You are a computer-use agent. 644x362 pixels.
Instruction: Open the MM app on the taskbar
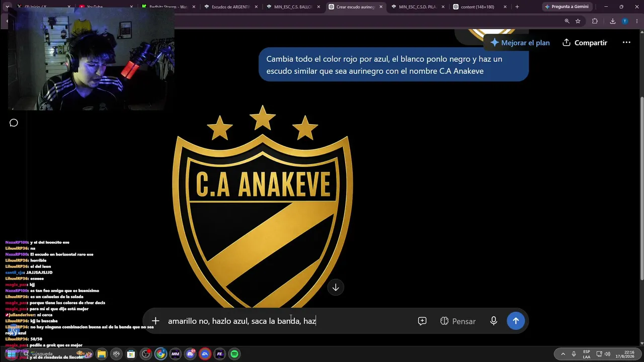click(175, 354)
